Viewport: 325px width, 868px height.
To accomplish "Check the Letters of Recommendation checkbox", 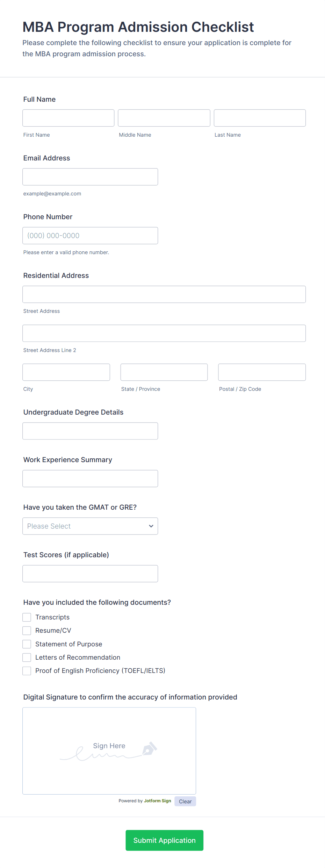I will point(27,657).
